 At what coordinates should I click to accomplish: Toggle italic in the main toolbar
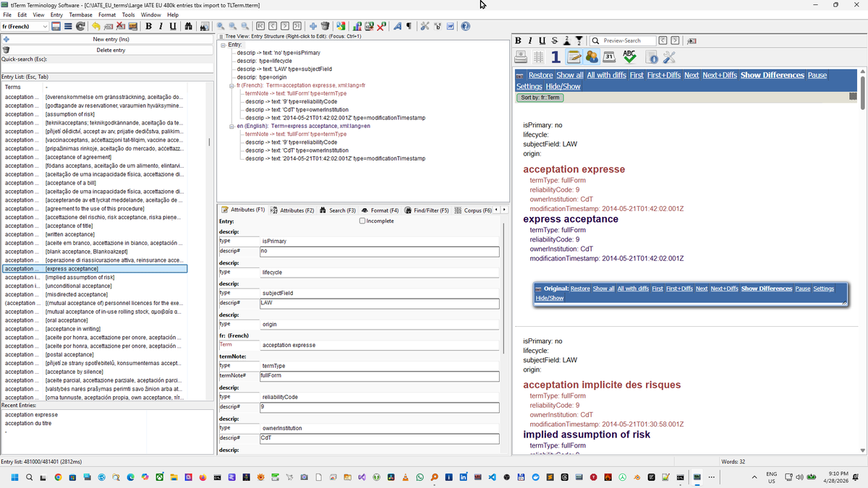160,27
